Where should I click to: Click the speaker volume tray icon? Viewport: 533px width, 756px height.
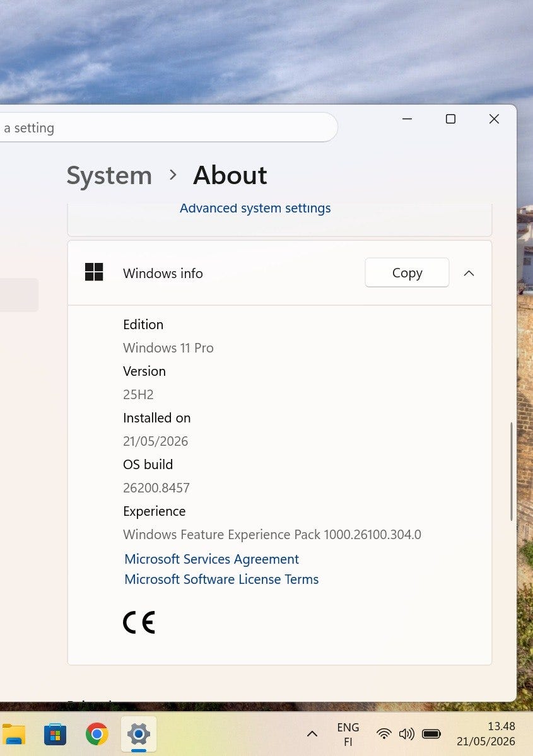coord(406,735)
